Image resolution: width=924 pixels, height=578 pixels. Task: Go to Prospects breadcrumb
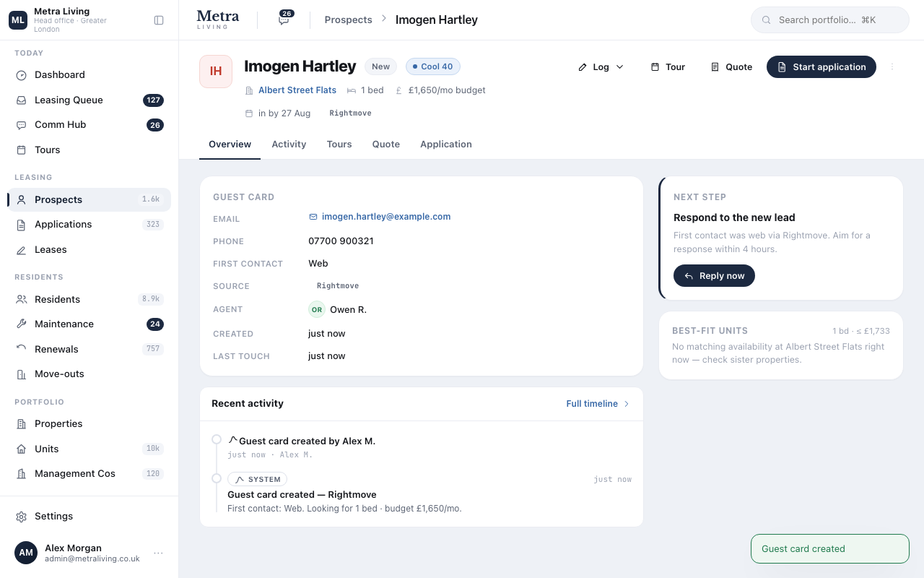tap(348, 20)
